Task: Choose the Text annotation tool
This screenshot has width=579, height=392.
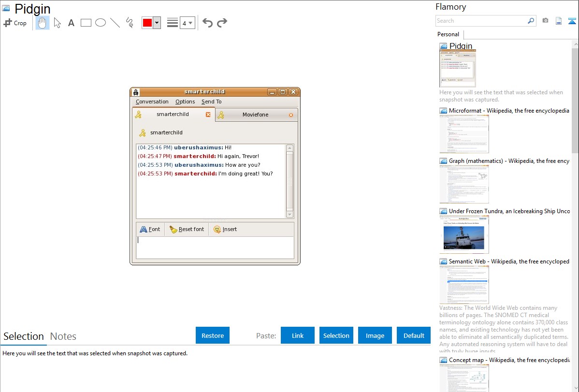Action: [x=71, y=23]
